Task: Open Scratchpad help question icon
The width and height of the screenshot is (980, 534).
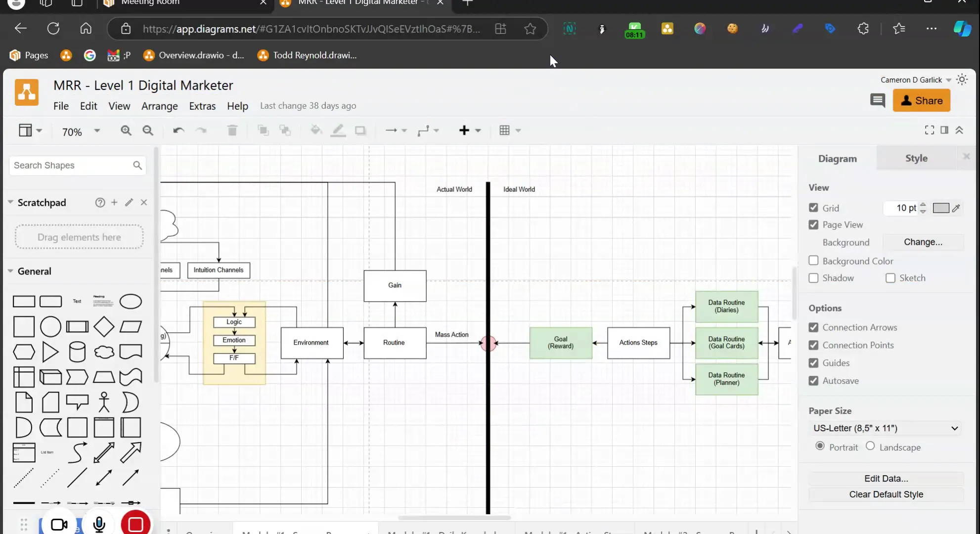Action: [100, 202]
